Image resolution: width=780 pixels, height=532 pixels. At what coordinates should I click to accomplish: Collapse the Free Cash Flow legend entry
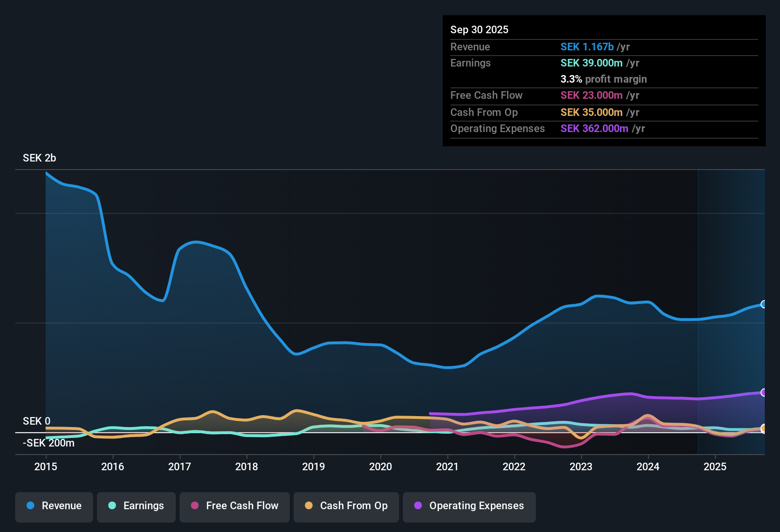[234, 506]
